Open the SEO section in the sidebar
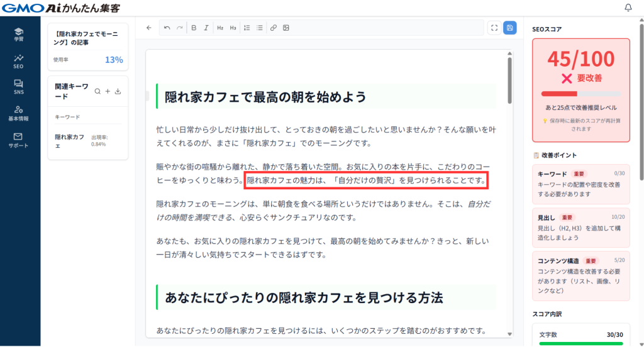Image resolution: width=644 pixels, height=347 pixels. (x=18, y=61)
